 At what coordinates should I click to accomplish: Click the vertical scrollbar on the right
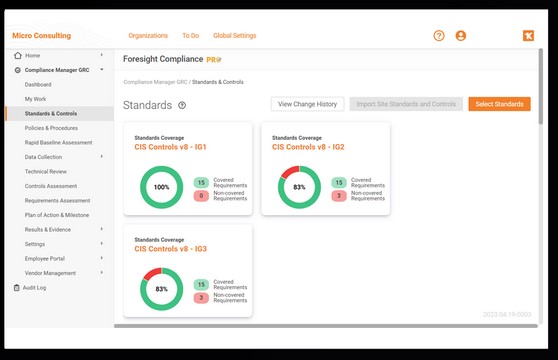541,86
